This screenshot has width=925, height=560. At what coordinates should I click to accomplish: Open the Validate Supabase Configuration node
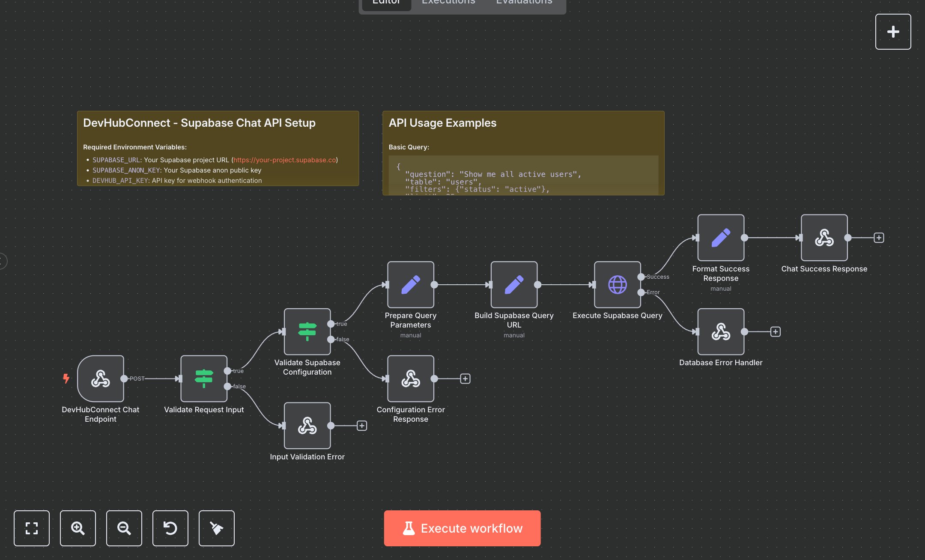click(307, 331)
